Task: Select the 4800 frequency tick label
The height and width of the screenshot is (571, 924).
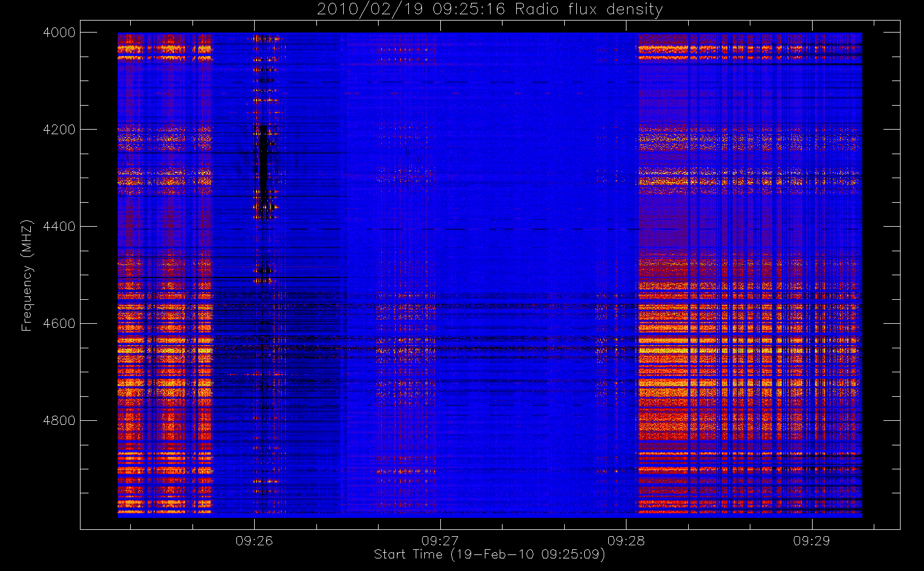Action: click(x=59, y=421)
